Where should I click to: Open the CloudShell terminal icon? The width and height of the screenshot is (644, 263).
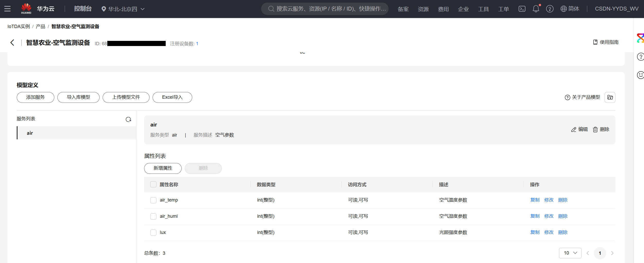pos(522,9)
